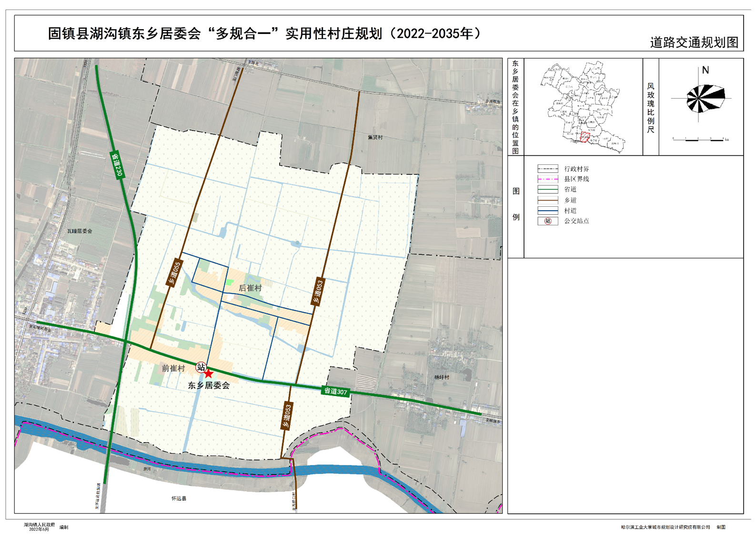
Task: Click the 乡道 brown line legend swatch
Action: (548, 200)
